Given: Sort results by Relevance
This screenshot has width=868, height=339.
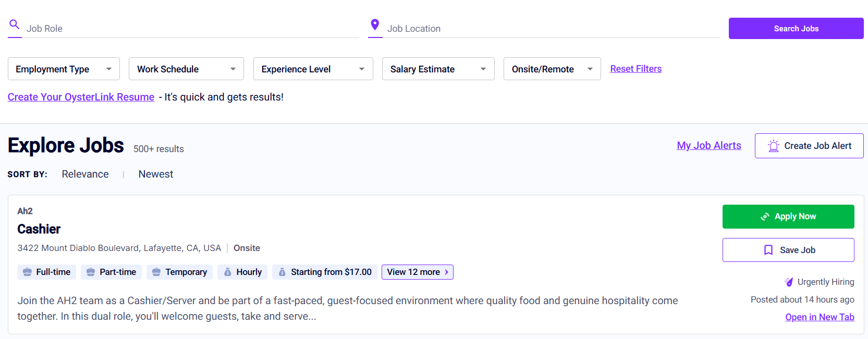Looking at the screenshot, I should click(85, 174).
